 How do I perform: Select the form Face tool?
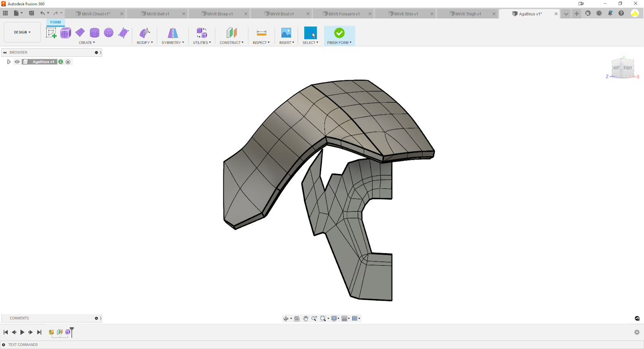click(124, 33)
